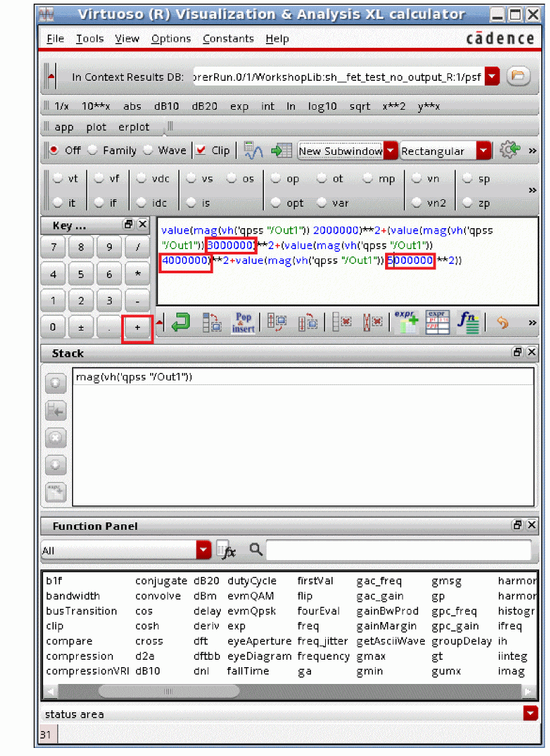Click the plot waveform icon beside Clip
550x756 pixels.
click(x=253, y=151)
